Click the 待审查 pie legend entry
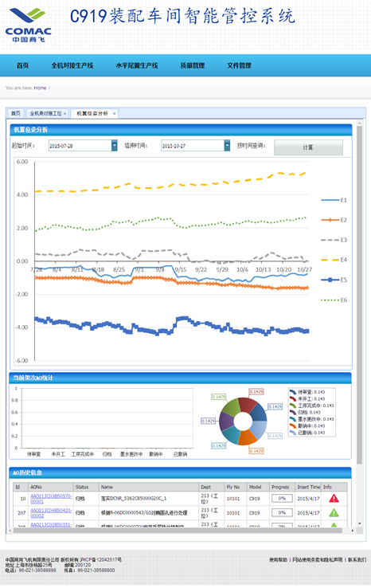Screen dimensions: 371x588 pos(307,392)
